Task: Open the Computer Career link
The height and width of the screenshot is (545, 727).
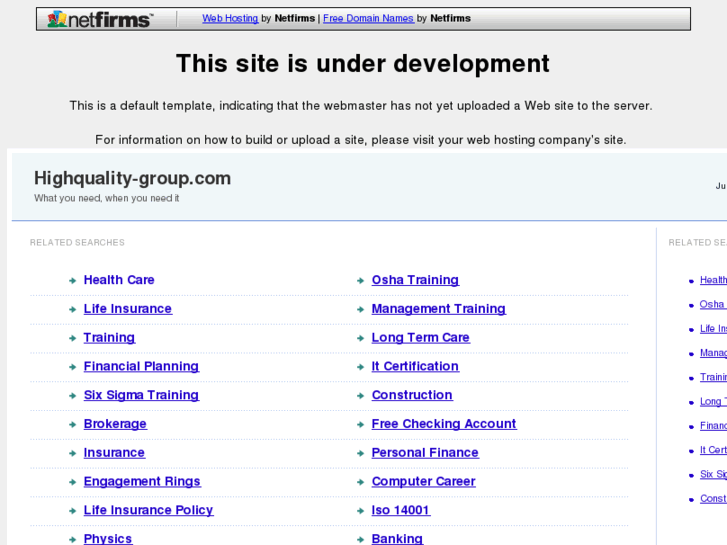Action: (x=423, y=481)
